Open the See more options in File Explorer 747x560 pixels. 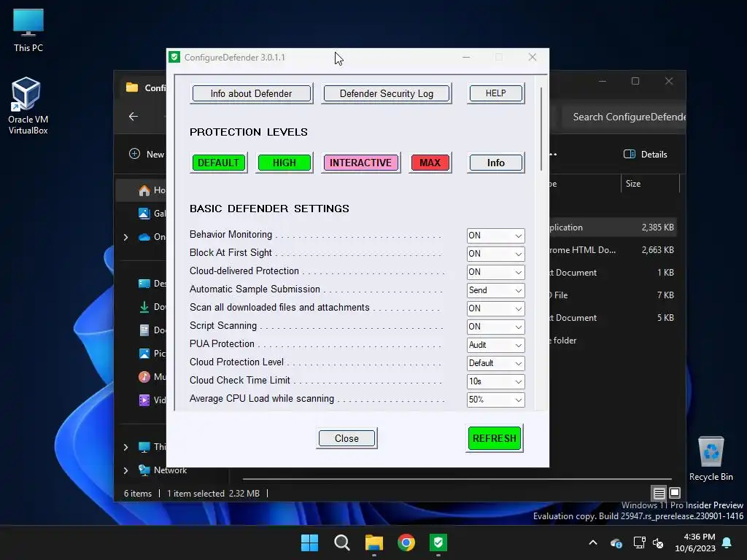click(553, 155)
